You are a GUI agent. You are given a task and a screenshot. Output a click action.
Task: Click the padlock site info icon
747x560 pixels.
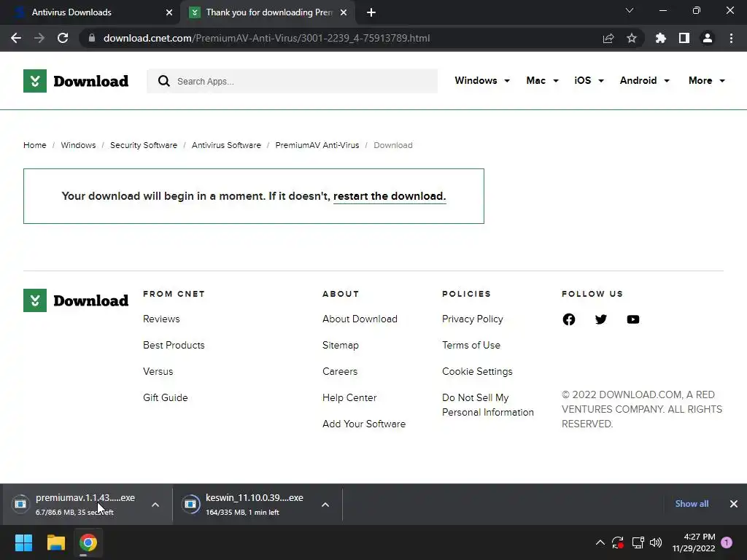click(92, 38)
